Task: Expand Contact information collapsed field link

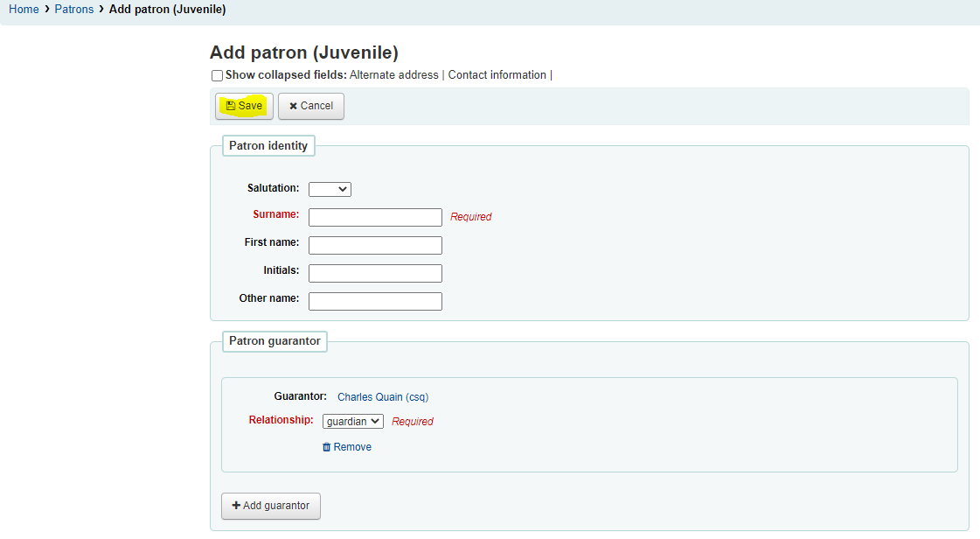Action: pyautogui.click(x=497, y=75)
